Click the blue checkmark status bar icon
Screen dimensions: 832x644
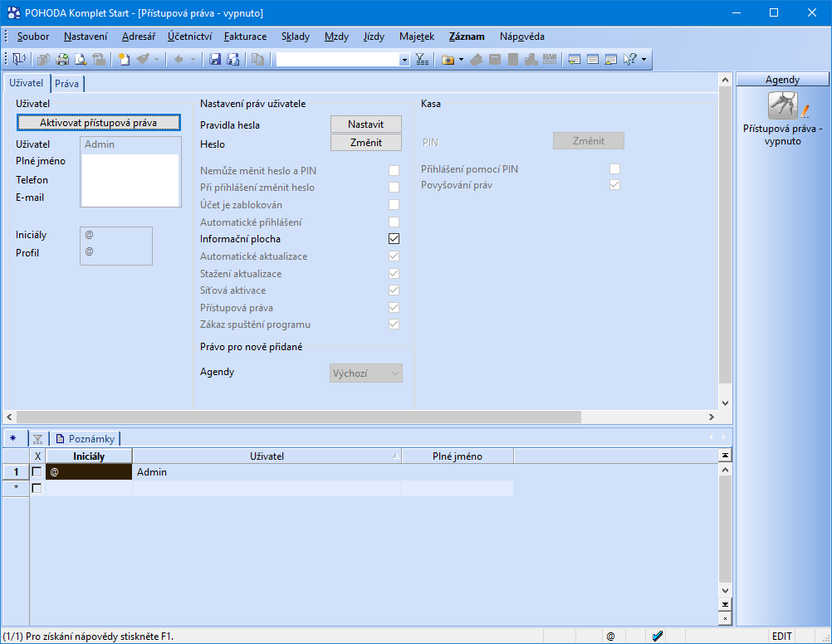click(x=658, y=636)
